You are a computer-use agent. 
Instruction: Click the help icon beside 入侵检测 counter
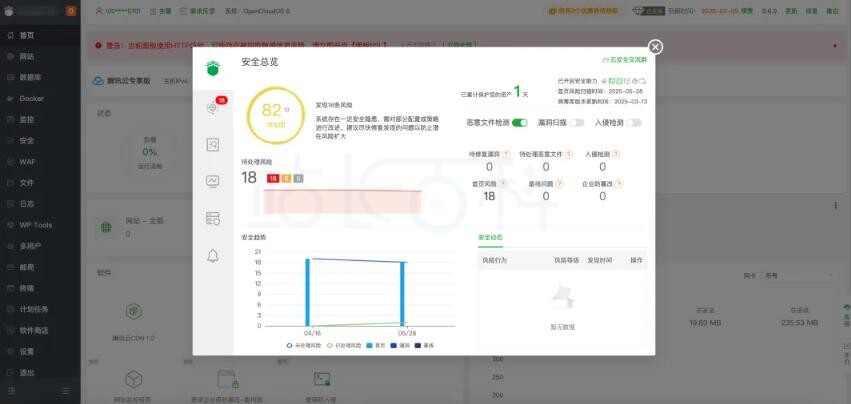coord(616,154)
